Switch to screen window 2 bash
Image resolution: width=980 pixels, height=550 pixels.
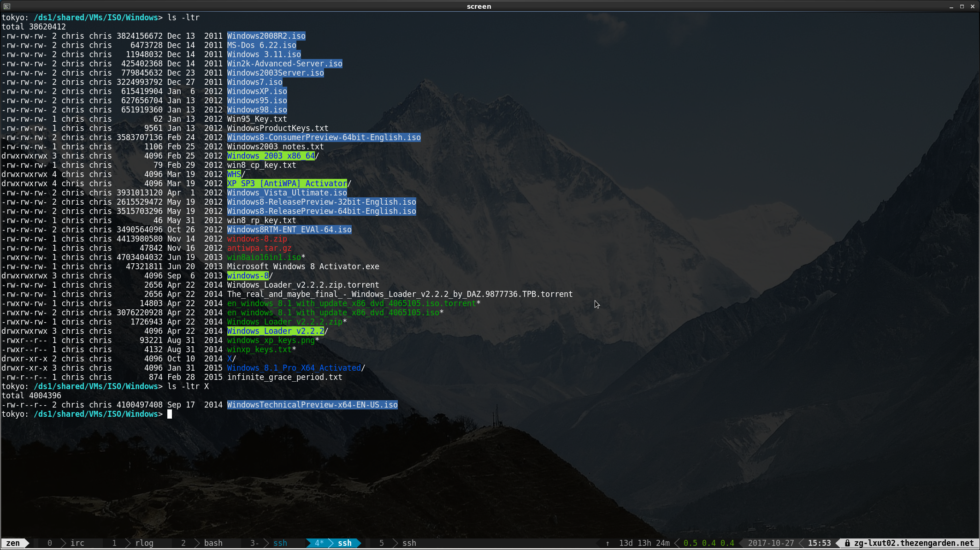click(202, 543)
